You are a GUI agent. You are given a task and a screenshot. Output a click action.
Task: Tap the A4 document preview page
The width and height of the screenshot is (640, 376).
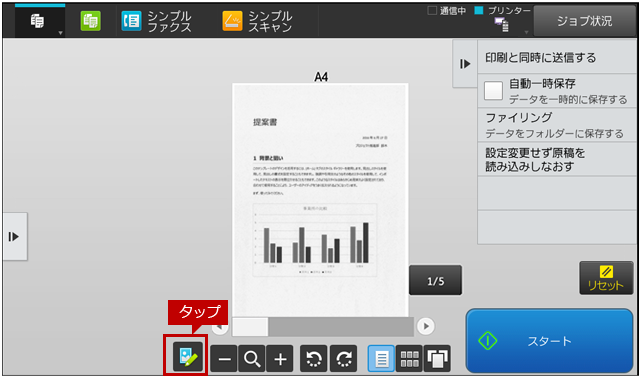(320, 200)
